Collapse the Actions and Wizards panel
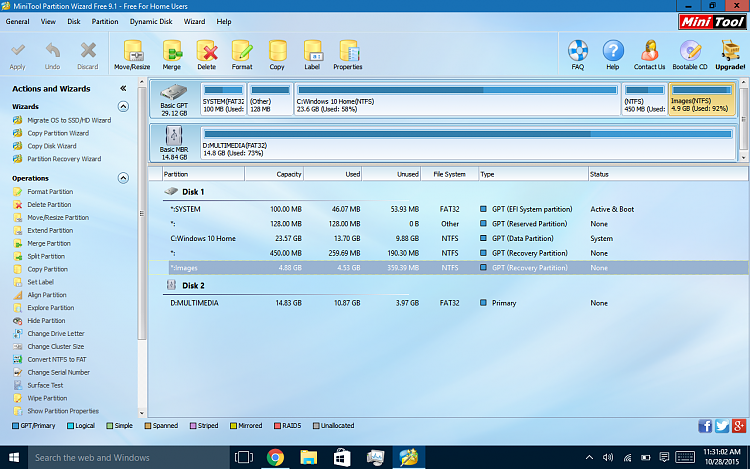Viewport: 750px width, 469px height. [x=123, y=88]
